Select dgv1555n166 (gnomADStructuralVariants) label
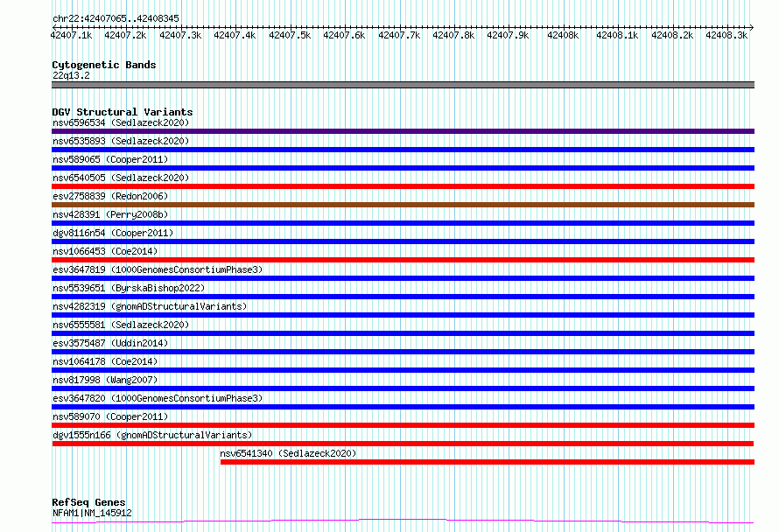The width and height of the screenshot is (779, 532). pyautogui.click(x=152, y=435)
